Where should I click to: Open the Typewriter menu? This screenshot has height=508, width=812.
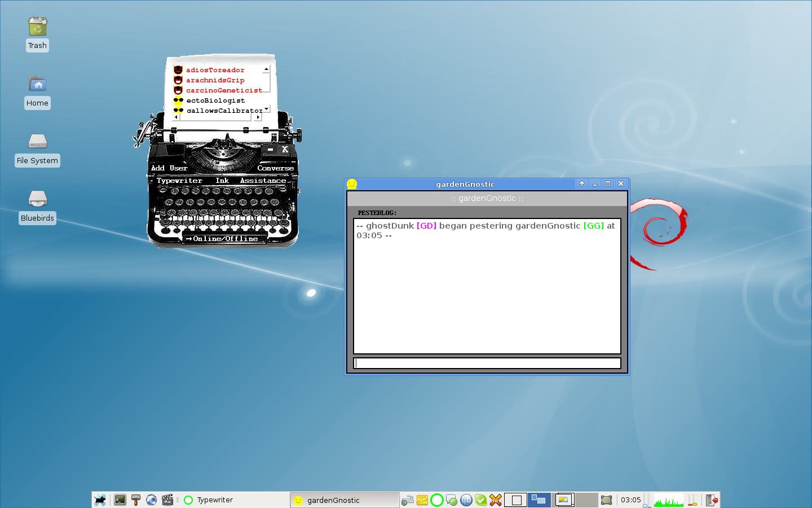pos(179,181)
